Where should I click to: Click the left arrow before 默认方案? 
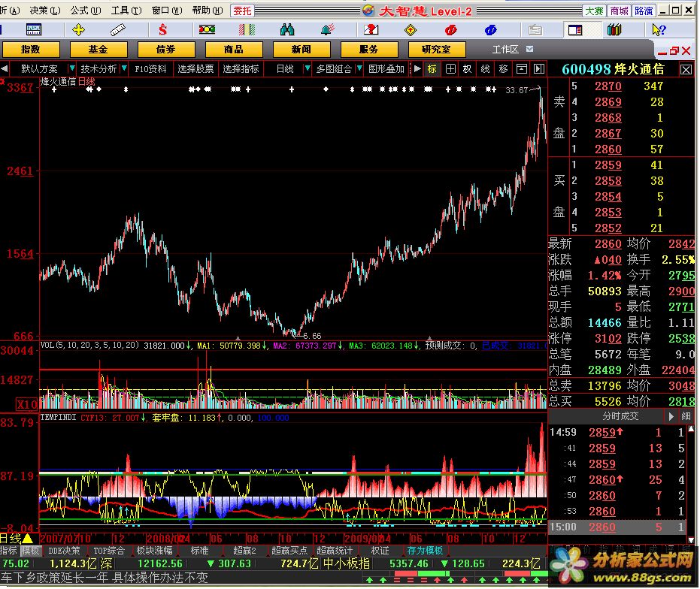[x=5, y=68]
